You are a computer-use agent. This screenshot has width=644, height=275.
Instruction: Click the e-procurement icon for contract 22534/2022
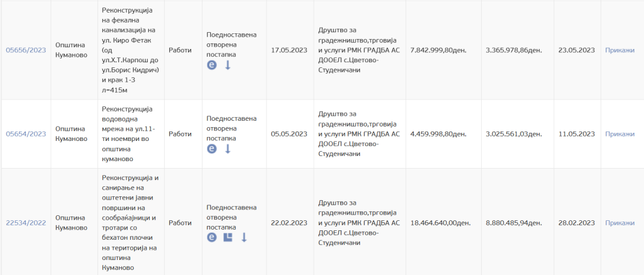pos(212,237)
